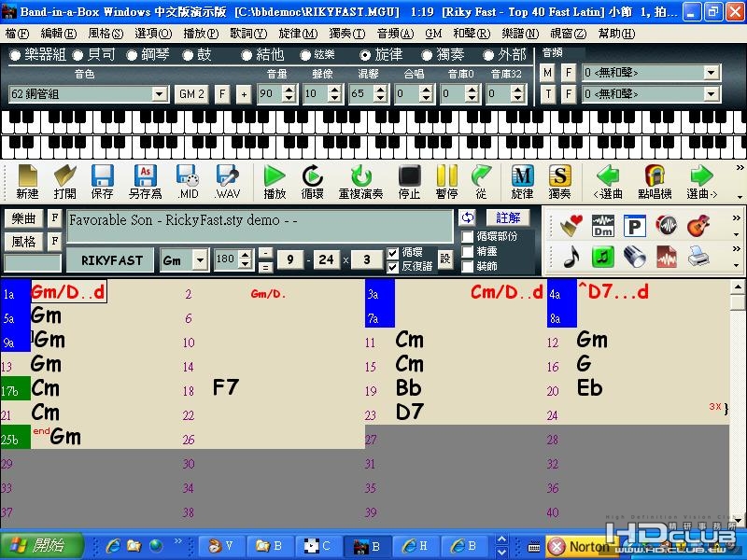The width and height of the screenshot is (747, 560).
Task: Select the 外部 radio button
Action: pyautogui.click(x=487, y=55)
